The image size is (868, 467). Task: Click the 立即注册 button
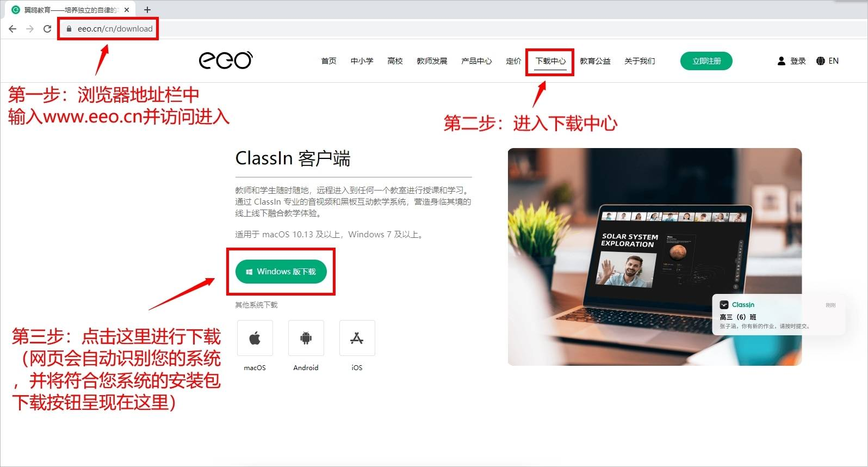tap(706, 61)
